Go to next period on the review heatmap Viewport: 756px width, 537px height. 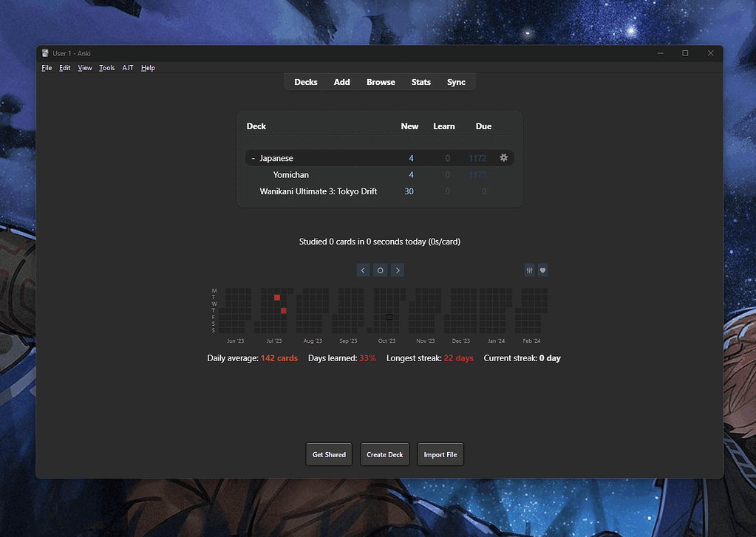(x=398, y=270)
